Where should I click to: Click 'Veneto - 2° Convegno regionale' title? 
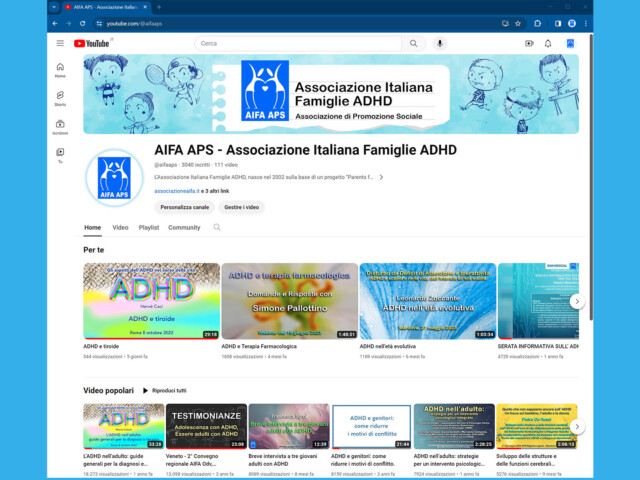pos(192,460)
